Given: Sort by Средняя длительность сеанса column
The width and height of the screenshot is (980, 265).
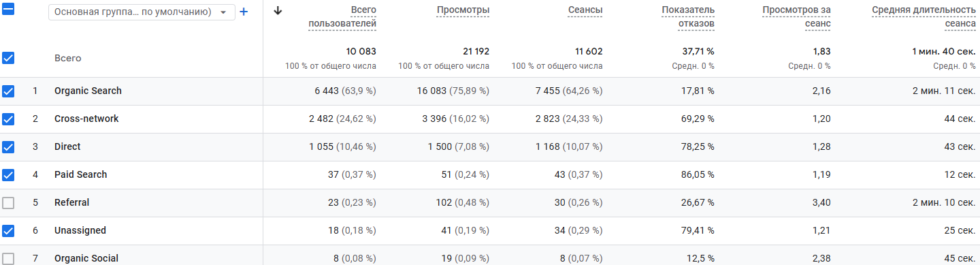Looking at the screenshot, I should coord(924,17).
